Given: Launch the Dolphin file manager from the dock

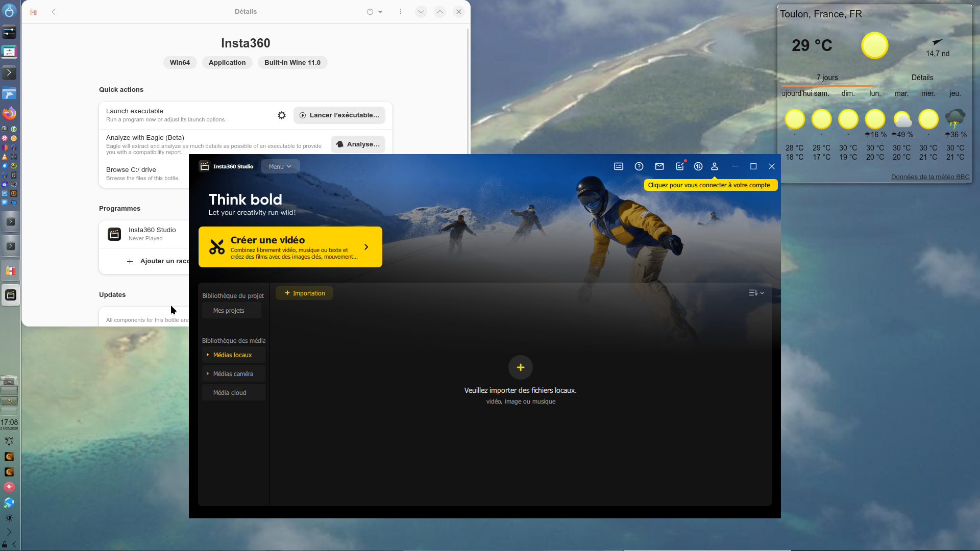Looking at the screenshot, I should pos(9,93).
